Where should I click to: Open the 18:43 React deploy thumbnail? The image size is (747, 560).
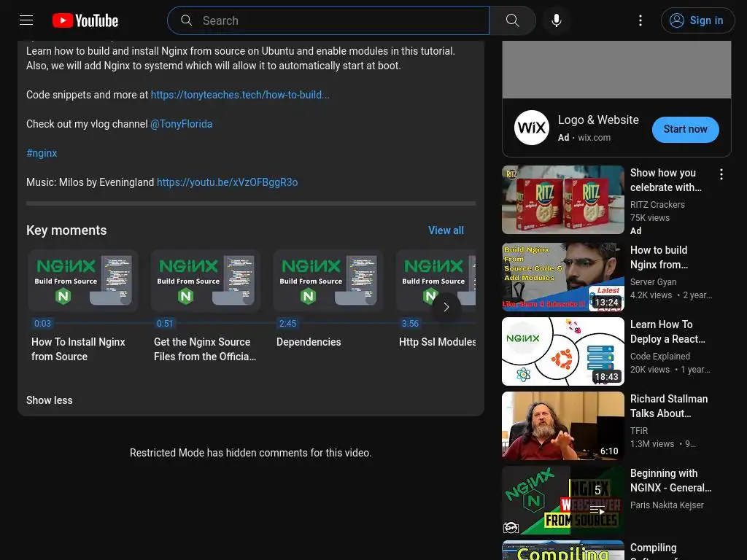pyautogui.click(x=563, y=351)
